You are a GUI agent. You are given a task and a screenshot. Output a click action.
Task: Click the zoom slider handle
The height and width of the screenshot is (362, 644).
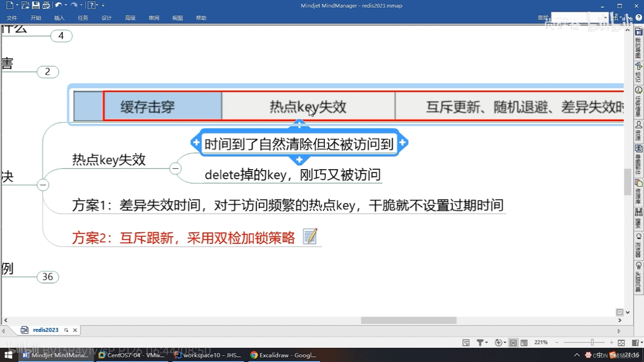coord(592,342)
